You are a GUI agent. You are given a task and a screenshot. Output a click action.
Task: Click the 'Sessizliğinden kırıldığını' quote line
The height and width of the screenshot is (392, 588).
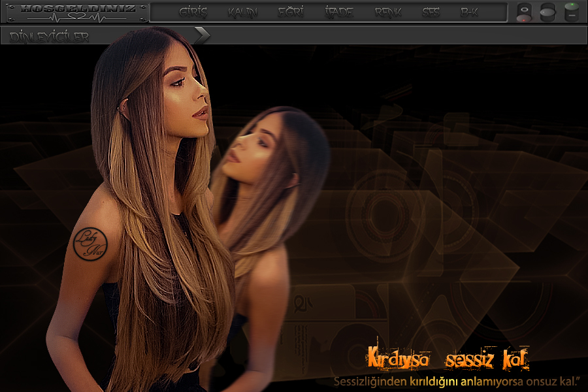point(457,381)
